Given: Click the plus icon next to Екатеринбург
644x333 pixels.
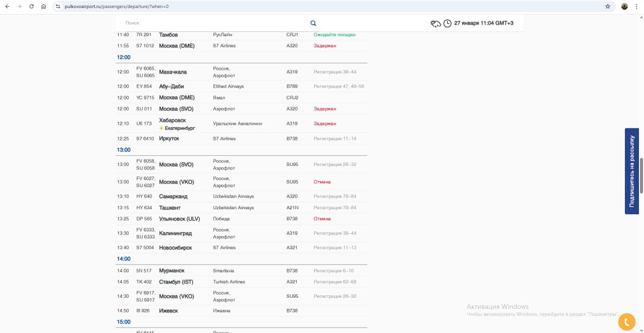Looking at the screenshot, I should point(162,128).
